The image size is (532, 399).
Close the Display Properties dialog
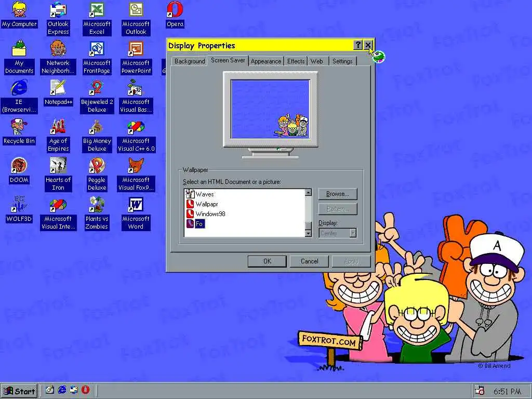click(368, 45)
